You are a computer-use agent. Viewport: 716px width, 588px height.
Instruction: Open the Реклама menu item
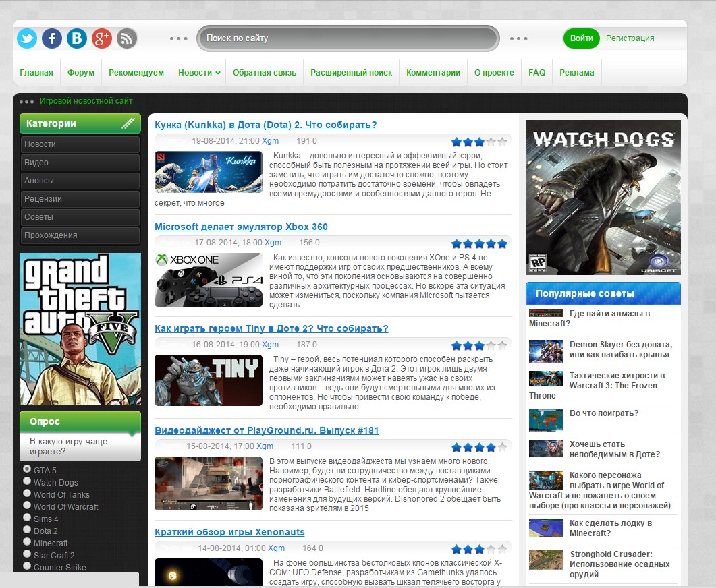click(577, 73)
